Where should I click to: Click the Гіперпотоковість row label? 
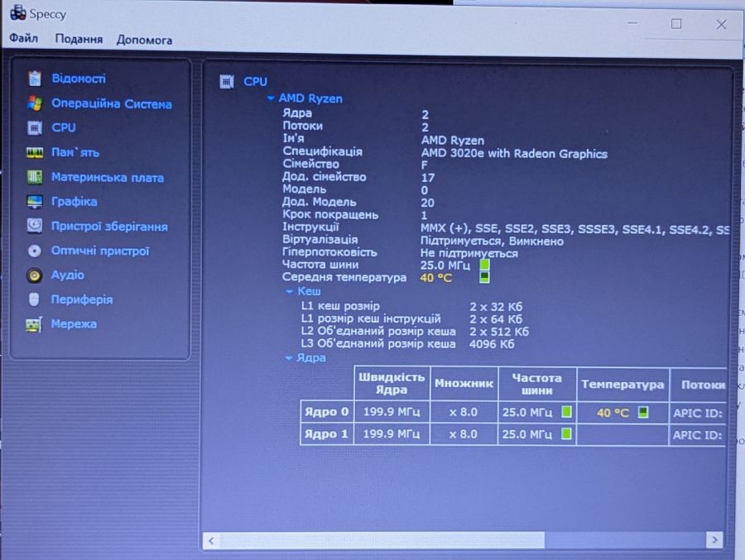click(329, 252)
